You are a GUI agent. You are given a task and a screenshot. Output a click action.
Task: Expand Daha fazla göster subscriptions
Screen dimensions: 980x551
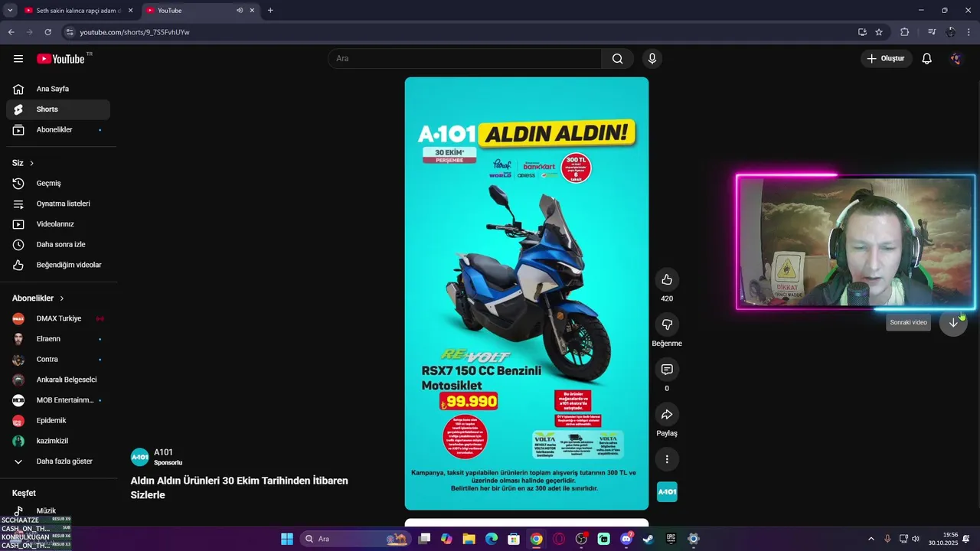coord(58,461)
